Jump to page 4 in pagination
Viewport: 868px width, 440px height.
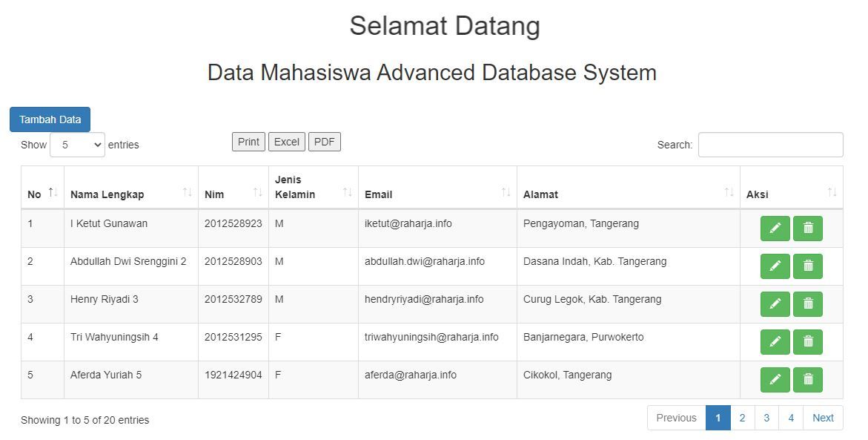(x=791, y=418)
